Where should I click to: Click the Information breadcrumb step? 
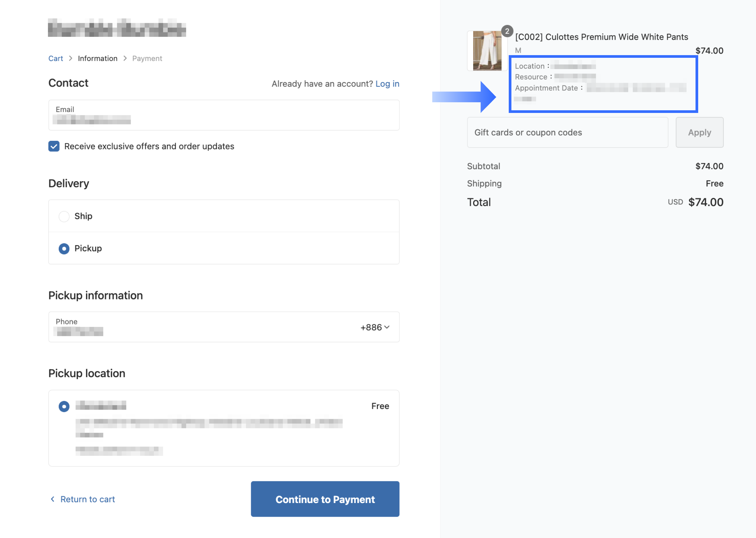(98, 58)
